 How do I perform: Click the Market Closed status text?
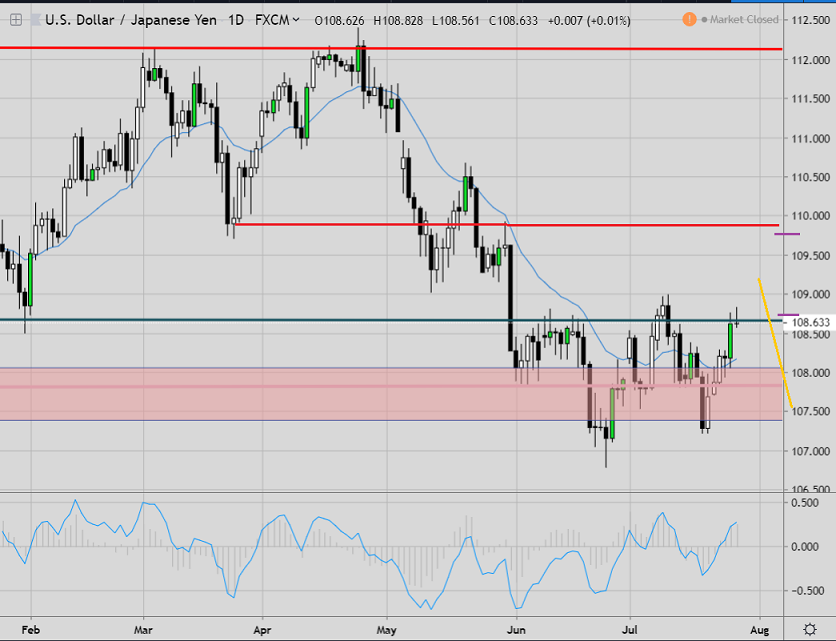[x=744, y=20]
